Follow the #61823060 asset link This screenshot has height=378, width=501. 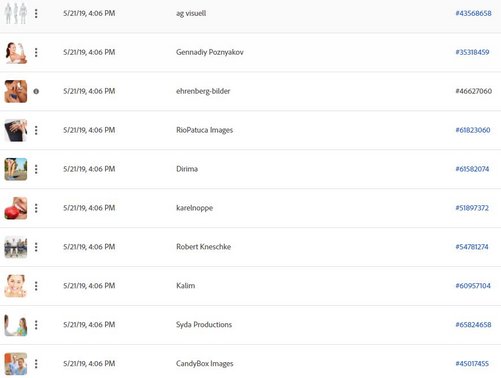pyautogui.click(x=473, y=130)
